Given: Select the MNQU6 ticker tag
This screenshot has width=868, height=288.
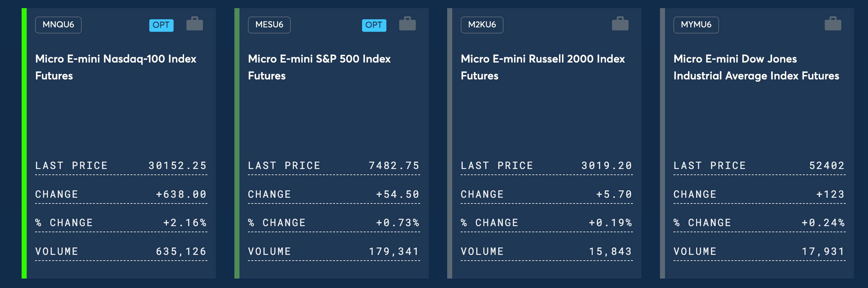Looking at the screenshot, I should (x=58, y=25).
